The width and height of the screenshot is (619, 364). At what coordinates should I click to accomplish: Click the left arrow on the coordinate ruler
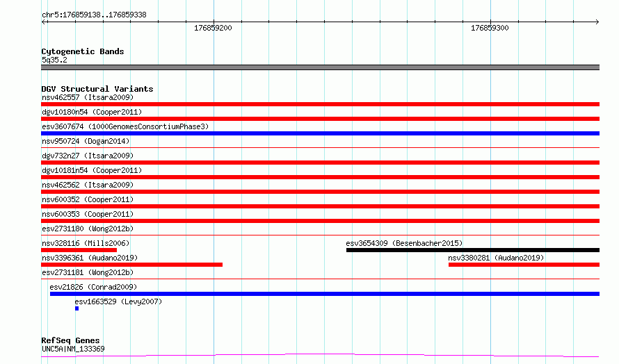pyautogui.click(x=44, y=22)
